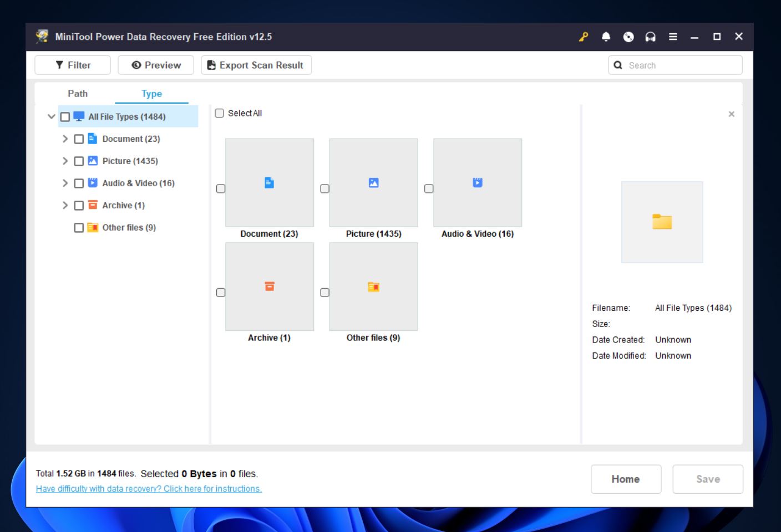Collapse the All File Types tree node
Screen dimensions: 781x532
[52, 116]
